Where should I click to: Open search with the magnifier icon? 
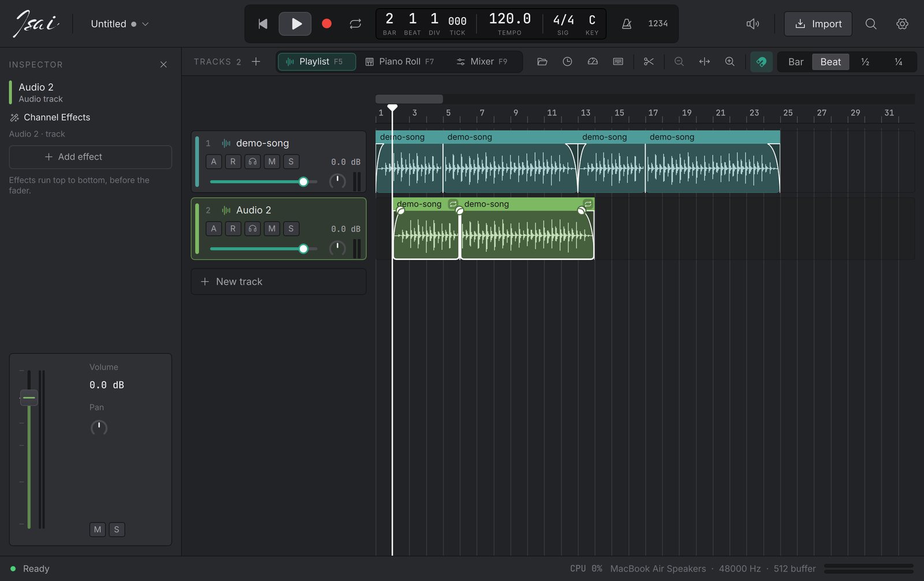[x=871, y=24]
